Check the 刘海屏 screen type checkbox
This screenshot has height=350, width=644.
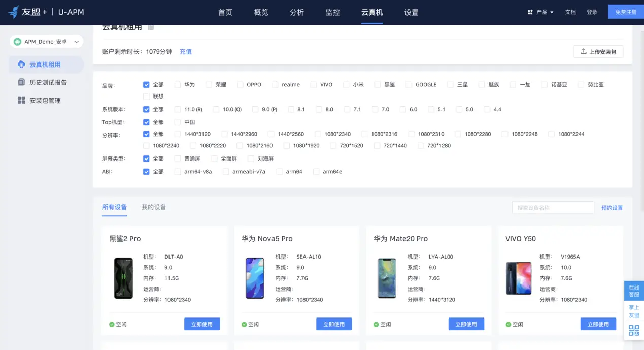coord(251,158)
